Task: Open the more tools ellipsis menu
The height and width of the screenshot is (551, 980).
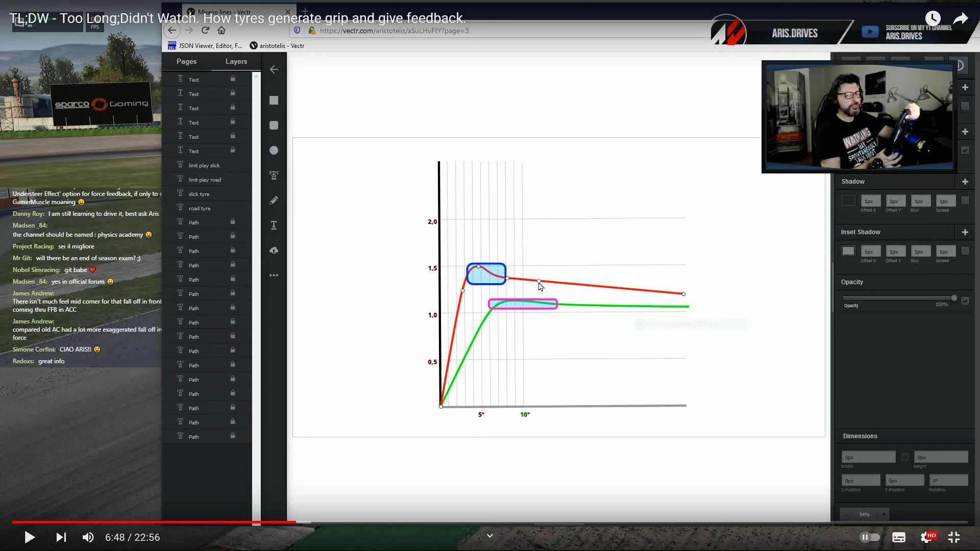Action: tap(274, 275)
